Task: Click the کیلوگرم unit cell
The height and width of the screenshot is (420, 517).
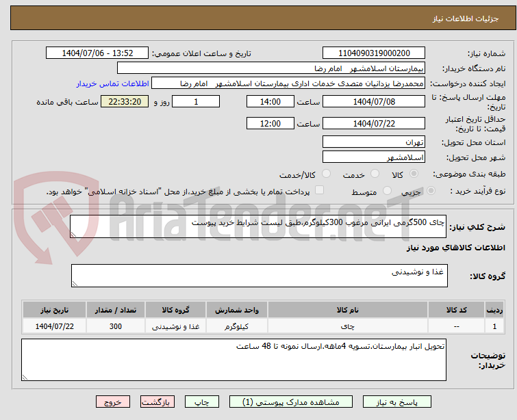Action: (x=237, y=326)
